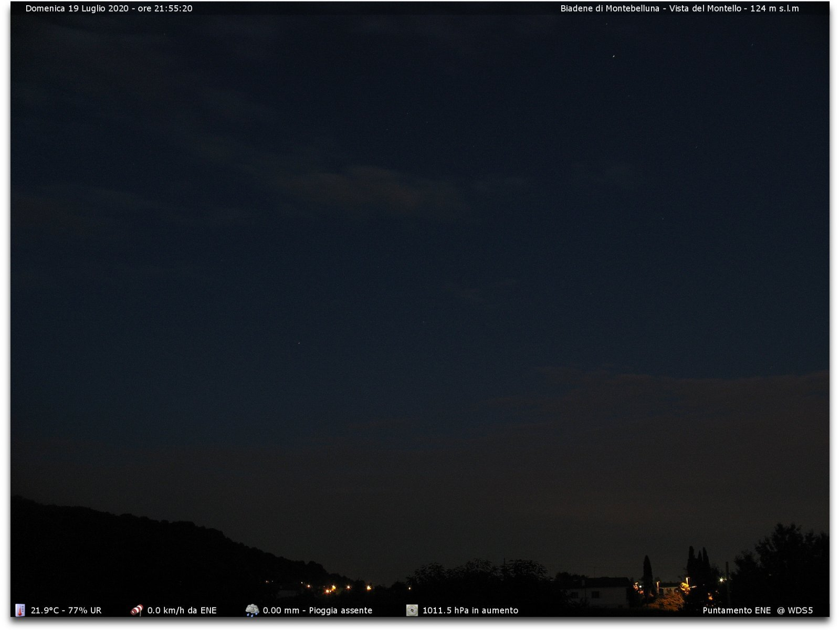Click the 'Puntamento ENE @ WDS5' label
840x630 pixels.
[758, 611]
